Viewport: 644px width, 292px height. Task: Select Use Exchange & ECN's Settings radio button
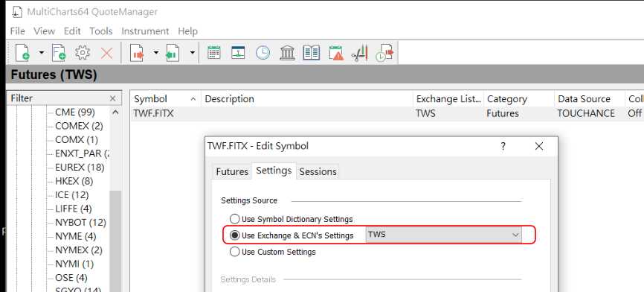pos(234,235)
